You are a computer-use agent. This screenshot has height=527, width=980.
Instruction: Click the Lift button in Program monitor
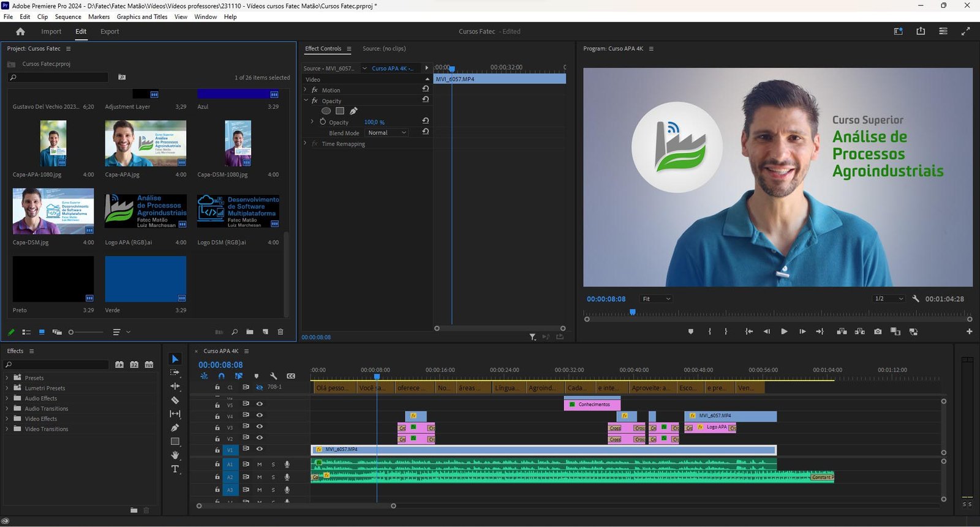pyautogui.click(x=842, y=332)
